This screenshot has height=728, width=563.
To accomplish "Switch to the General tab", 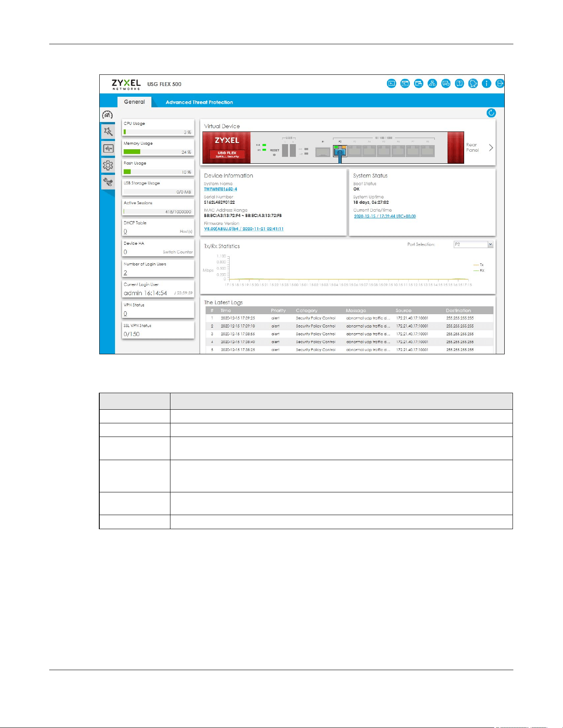I will 134,102.
